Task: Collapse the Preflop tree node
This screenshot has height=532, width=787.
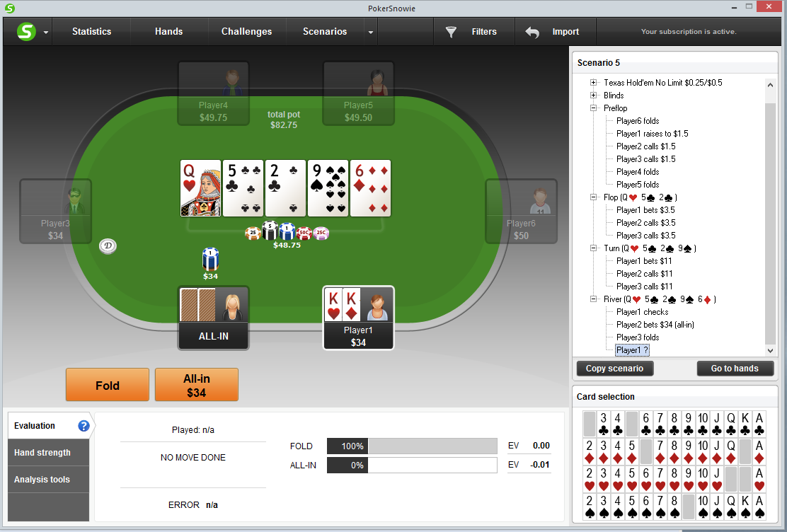Action: coord(593,108)
